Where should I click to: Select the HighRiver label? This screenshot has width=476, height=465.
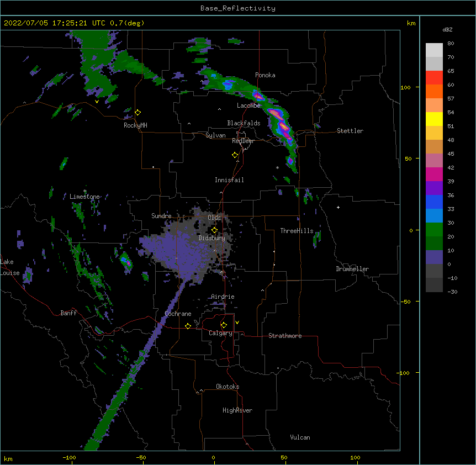(237, 410)
